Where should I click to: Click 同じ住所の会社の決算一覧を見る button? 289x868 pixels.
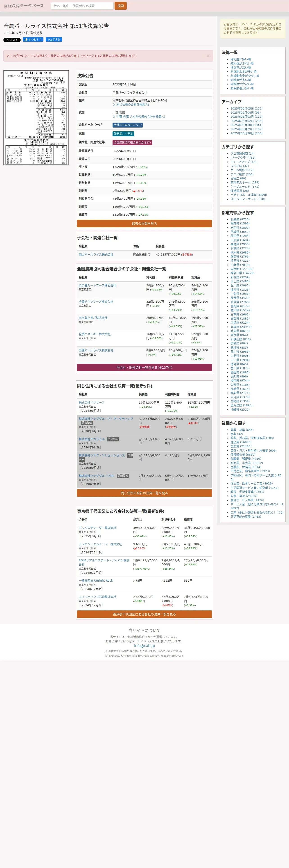(x=144, y=493)
